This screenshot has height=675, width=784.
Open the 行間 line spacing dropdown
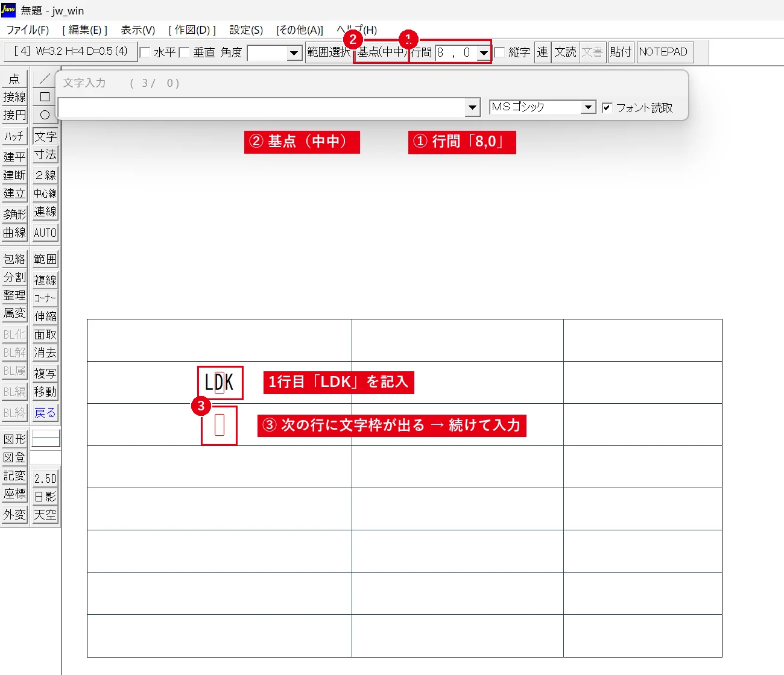pyautogui.click(x=484, y=53)
